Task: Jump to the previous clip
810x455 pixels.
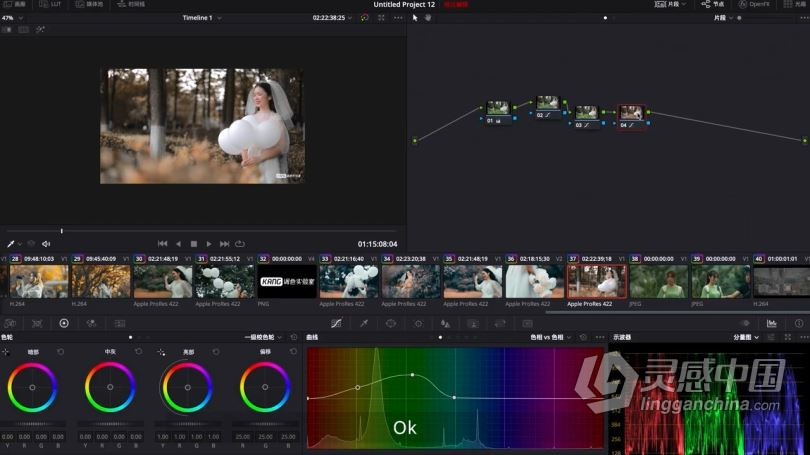Action: click(162, 244)
